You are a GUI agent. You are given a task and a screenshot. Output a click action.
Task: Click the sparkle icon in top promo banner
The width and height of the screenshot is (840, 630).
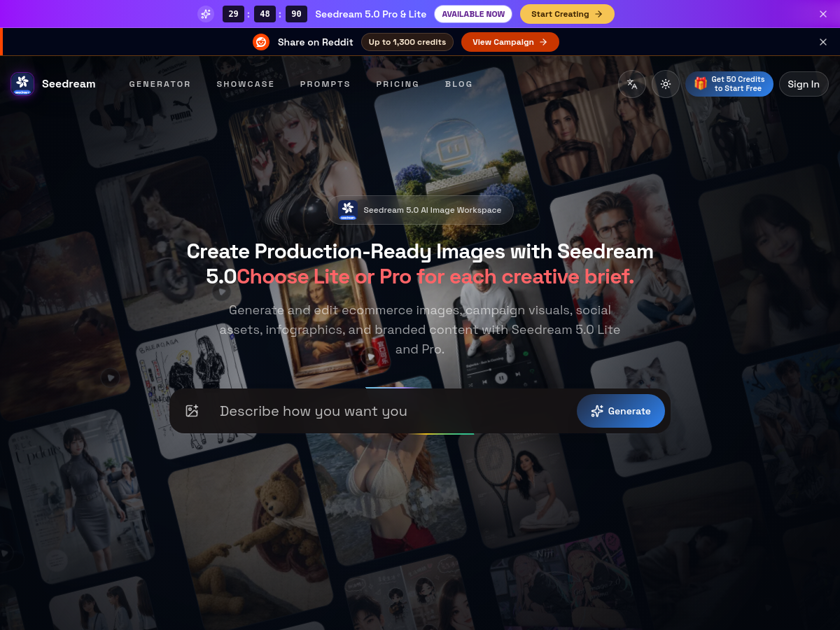206,14
